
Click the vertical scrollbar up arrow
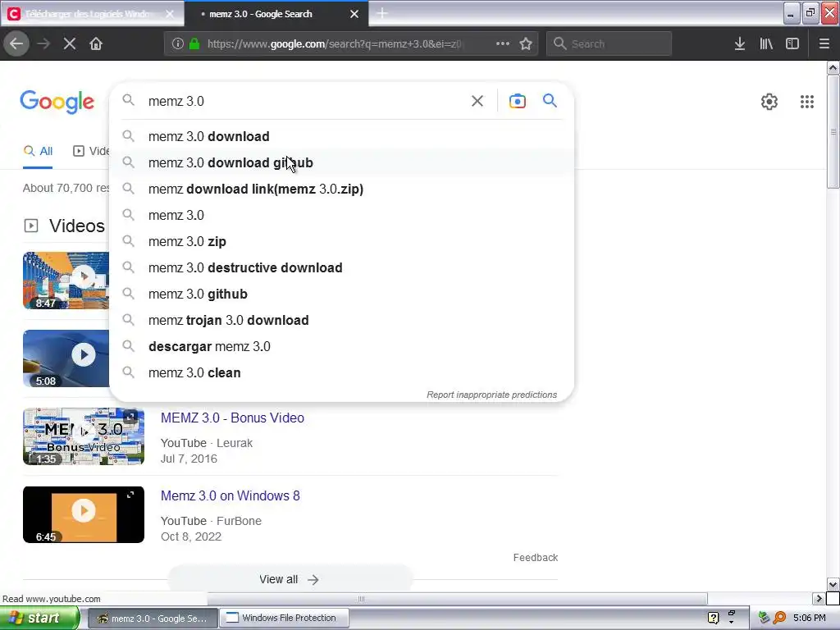point(833,67)
